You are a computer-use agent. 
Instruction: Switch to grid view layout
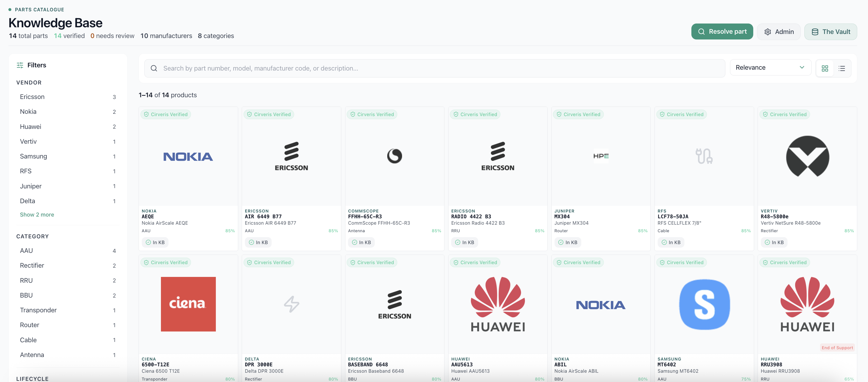(x=824, y=68)
